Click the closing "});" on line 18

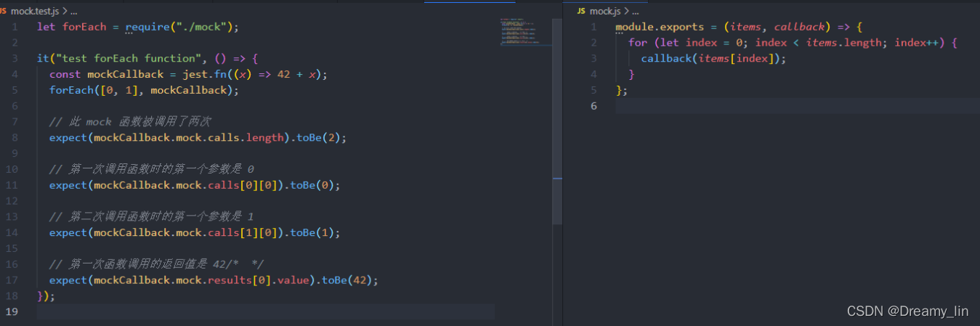(46, 296)
